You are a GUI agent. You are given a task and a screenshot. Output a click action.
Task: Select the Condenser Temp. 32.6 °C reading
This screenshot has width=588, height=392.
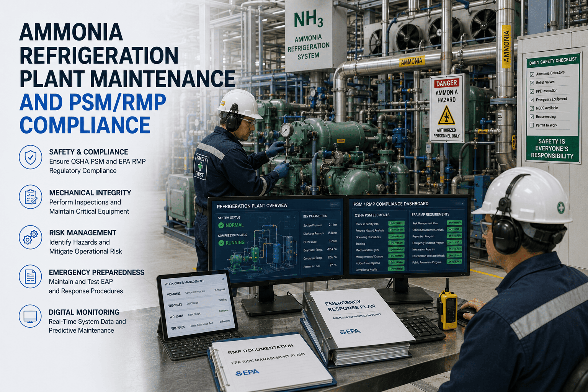pos(320,258)
